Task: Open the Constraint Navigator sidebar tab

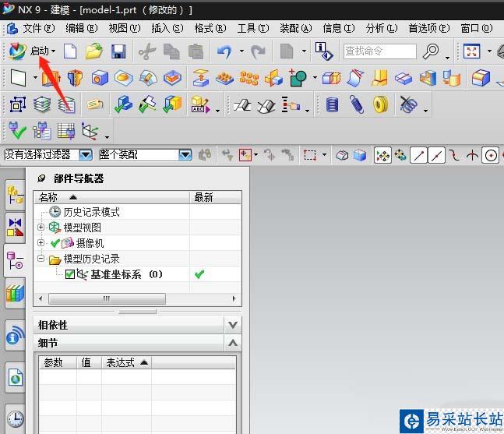Action: [15, 227]
